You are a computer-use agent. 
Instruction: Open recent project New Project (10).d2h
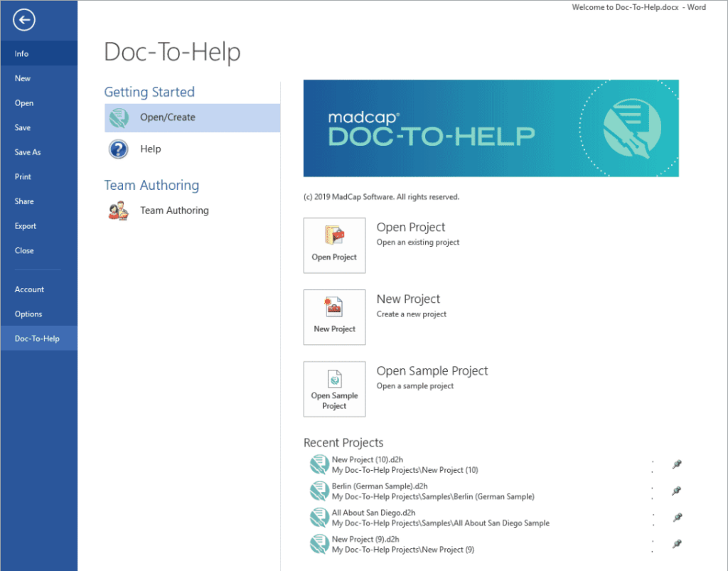tap(368, 459)
